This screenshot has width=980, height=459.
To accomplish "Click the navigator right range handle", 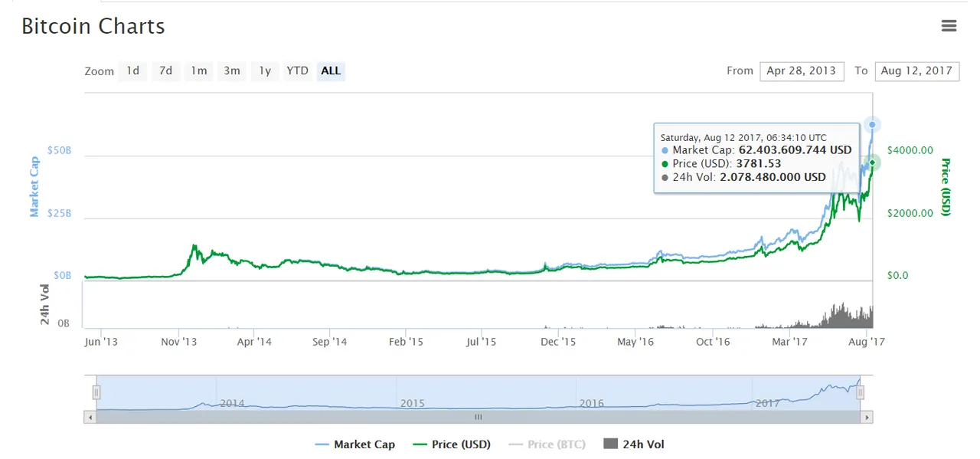I will pos(861,392).
